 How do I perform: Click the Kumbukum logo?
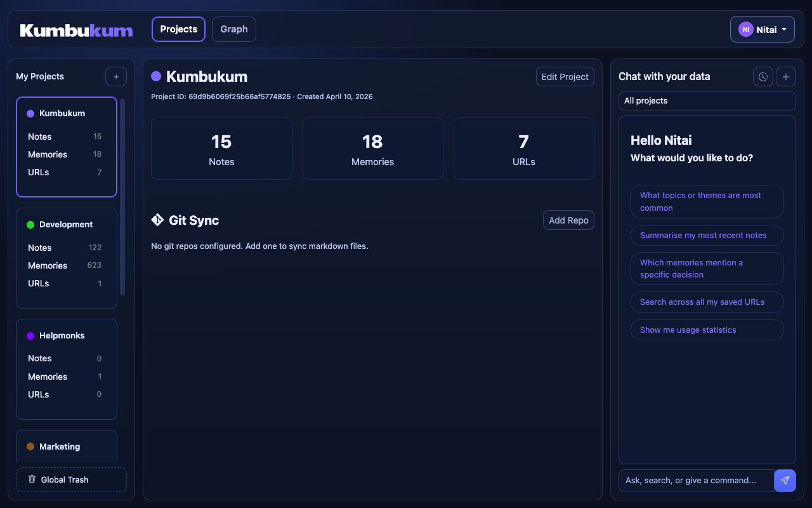coord(76,30)
